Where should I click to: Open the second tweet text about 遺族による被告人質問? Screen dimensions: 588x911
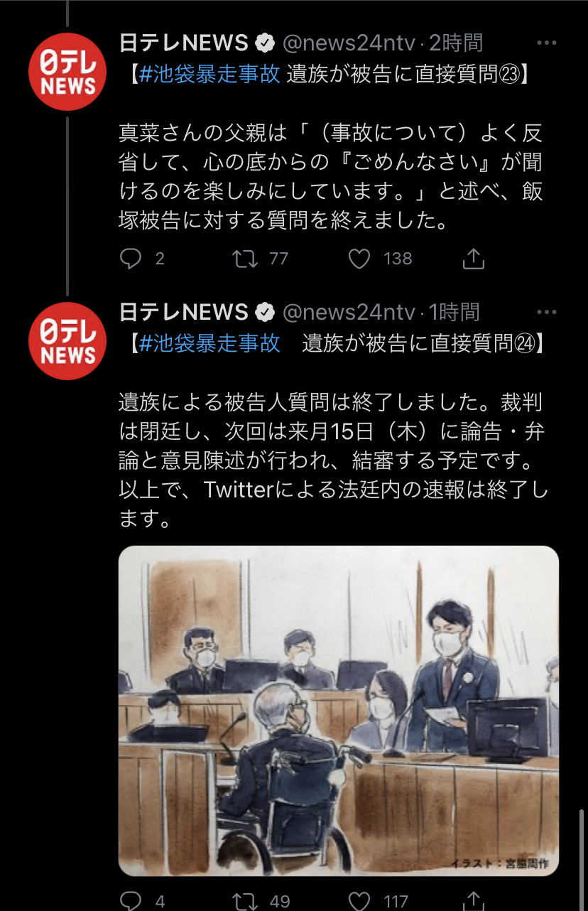tap(332, 460)
